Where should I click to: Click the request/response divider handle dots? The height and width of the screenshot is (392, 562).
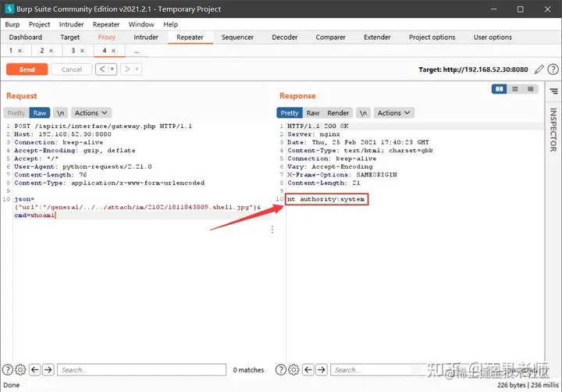pyautogui.click(x=272, y=230)
